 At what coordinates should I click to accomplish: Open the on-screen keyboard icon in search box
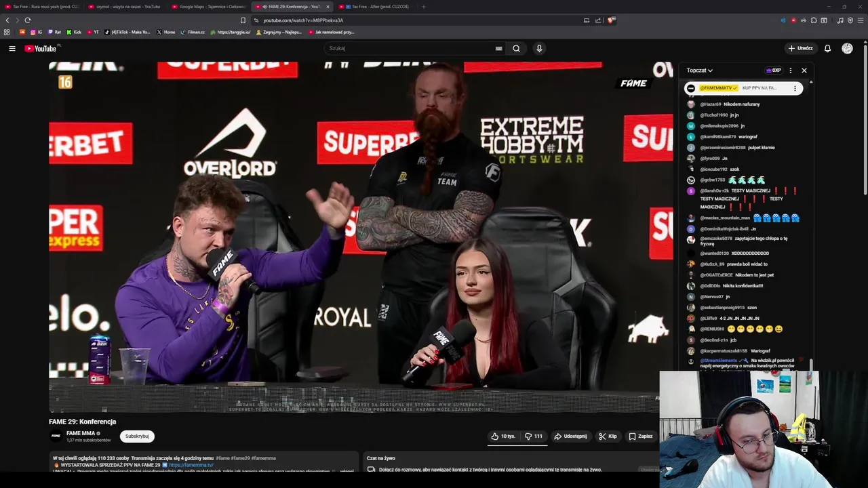coord(498,48)
